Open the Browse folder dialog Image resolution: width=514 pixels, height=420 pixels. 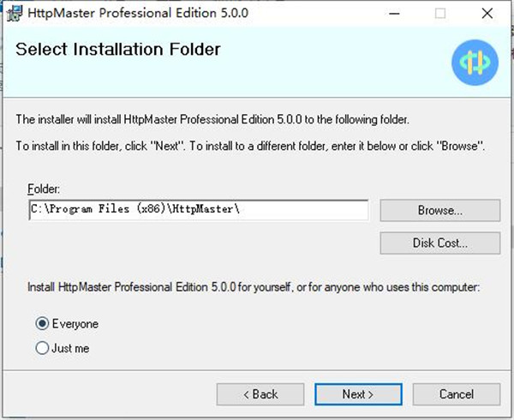[x=440, y=210]
